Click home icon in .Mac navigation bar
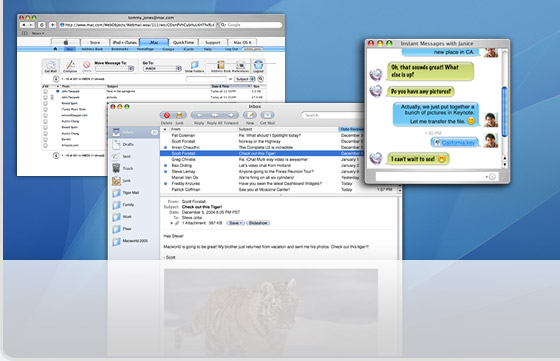The height and width of the screenshot is (361, 560). click(55, 49)
